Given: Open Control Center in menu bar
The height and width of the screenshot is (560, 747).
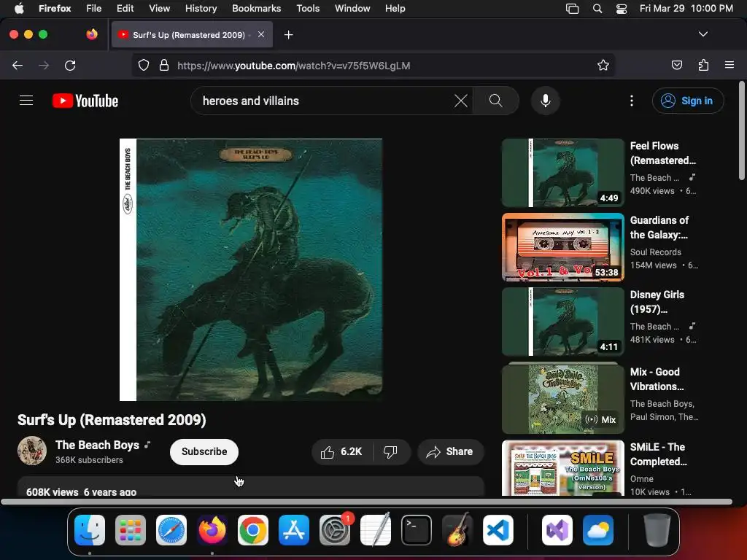Looking at the screenshot, I should (622, 8).
